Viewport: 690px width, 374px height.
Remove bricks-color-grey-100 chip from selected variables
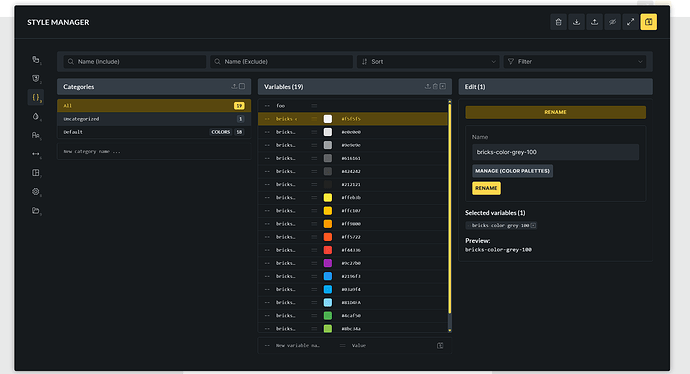(x=533, y=226)
